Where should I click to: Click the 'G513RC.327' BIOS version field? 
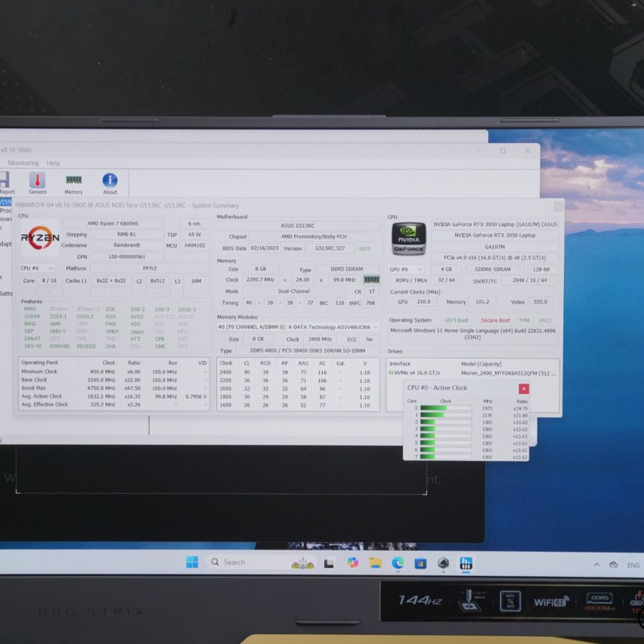[330, 248]
